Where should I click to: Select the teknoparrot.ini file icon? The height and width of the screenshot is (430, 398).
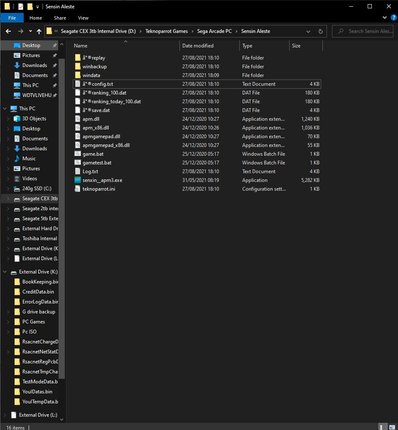pos(78,189)
